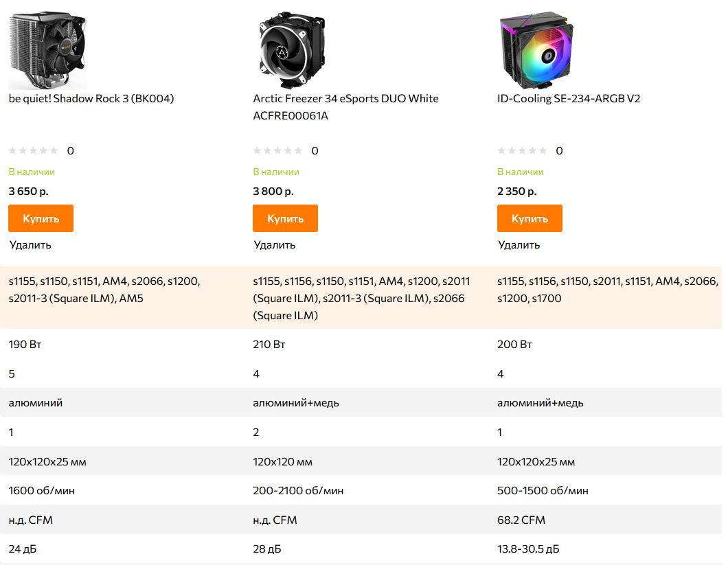This screenshot has width=728, height=565.
Task: Click the review count beside ID-Cooling stars
Action: coord(559,151)
